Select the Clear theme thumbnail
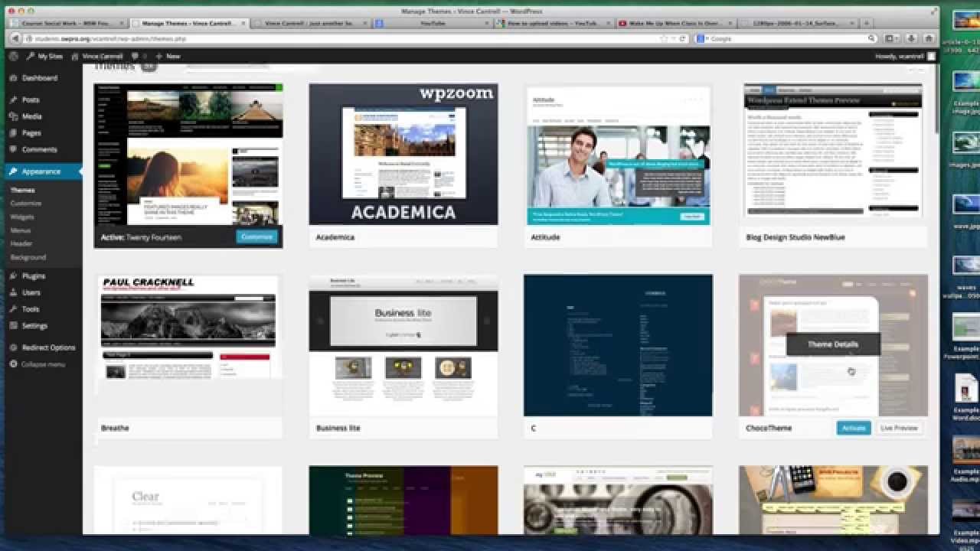The width and height of the screenshot is (980, 551). [x=188, y=500]
